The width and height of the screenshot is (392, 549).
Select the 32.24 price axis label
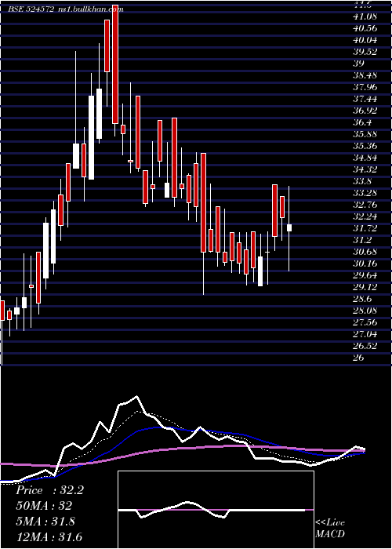[365, 216]
